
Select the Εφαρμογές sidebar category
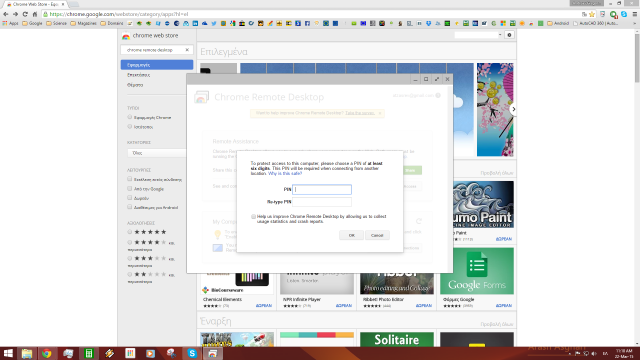tap(157, 65)
